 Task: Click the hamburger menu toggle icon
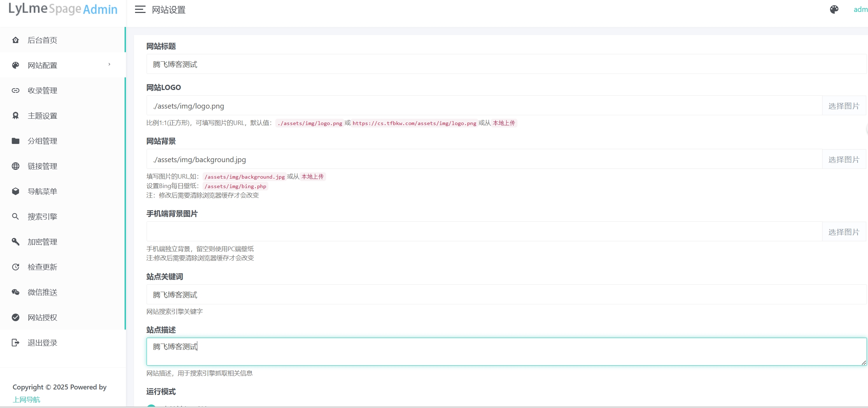[x=140, y=9]
